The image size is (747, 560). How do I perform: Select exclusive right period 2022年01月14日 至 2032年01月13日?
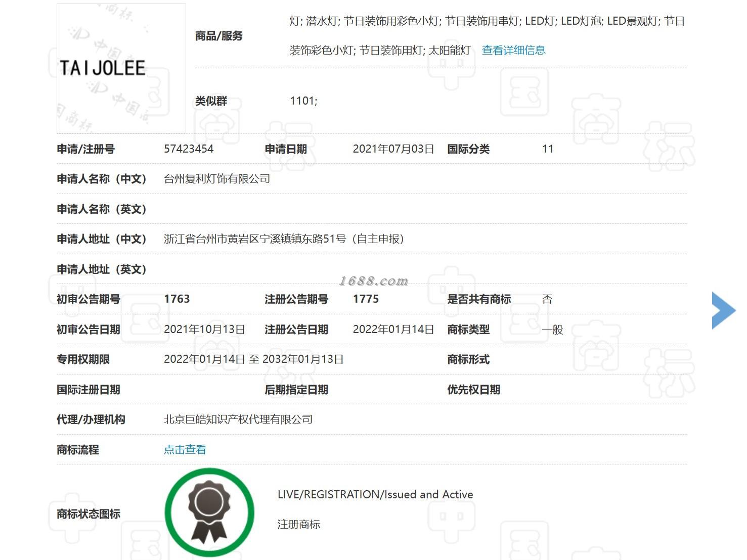point(254,359)
